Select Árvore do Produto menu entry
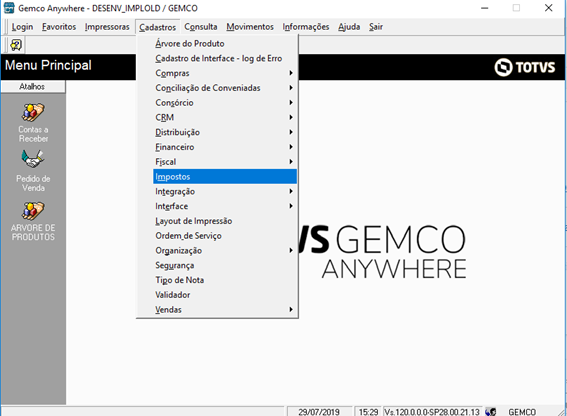 coord(225,43)
